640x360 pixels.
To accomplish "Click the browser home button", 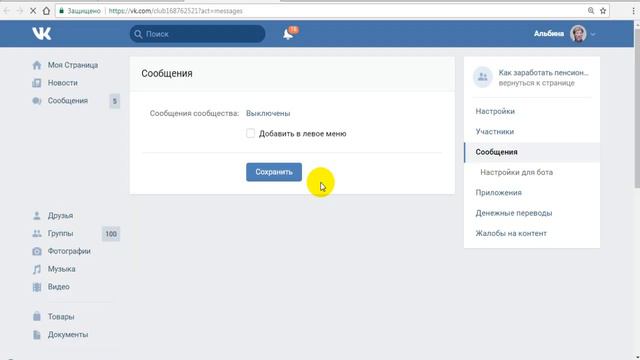I will pos(47,11).
